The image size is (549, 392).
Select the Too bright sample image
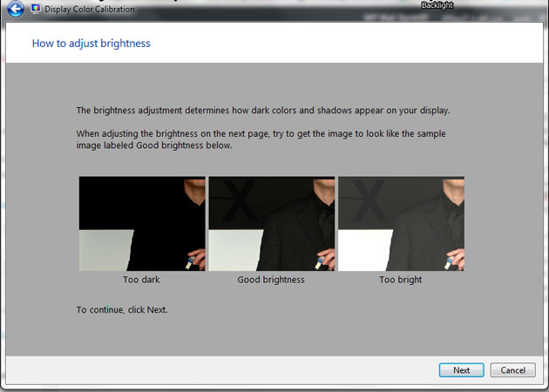(401, 224)
